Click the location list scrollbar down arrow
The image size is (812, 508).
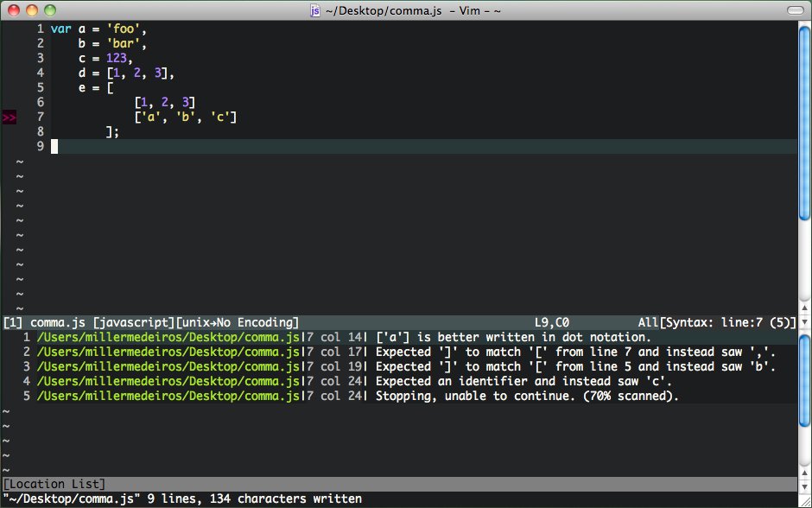point(805,486)
